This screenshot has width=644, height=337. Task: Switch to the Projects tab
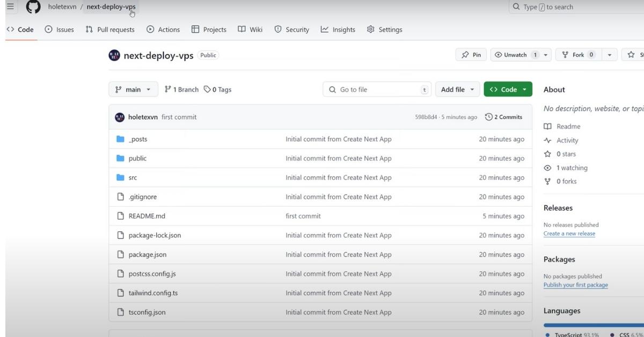point(209,30)
